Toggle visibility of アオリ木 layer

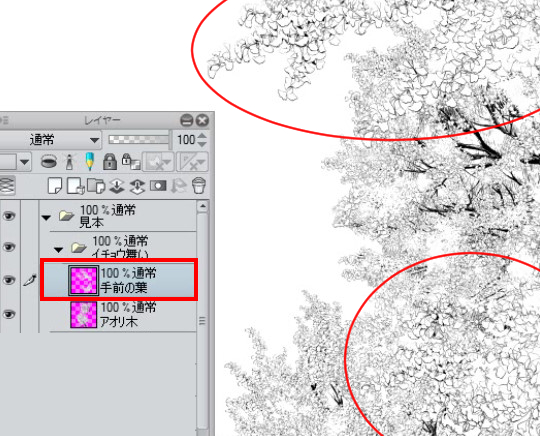(9, 314)
